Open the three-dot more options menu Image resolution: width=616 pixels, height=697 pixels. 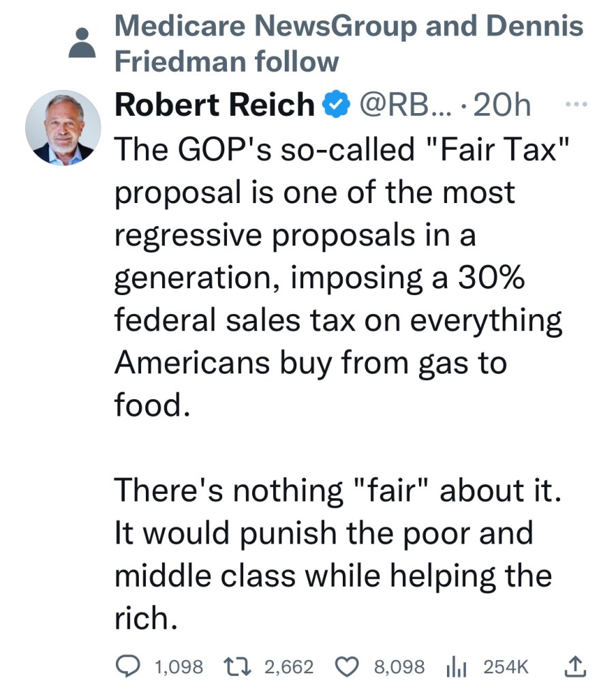click(574, 106)
